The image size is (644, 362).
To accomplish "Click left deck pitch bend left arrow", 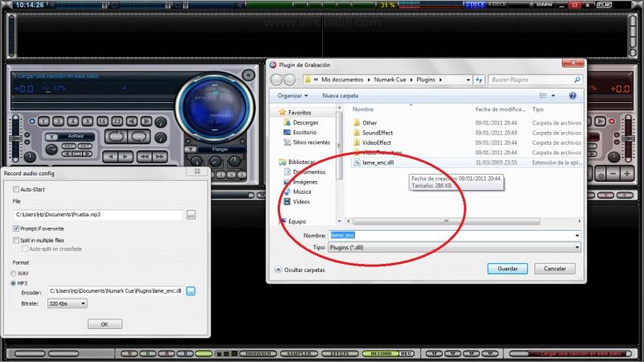I will pyautogui.click(x=109, y=156).
